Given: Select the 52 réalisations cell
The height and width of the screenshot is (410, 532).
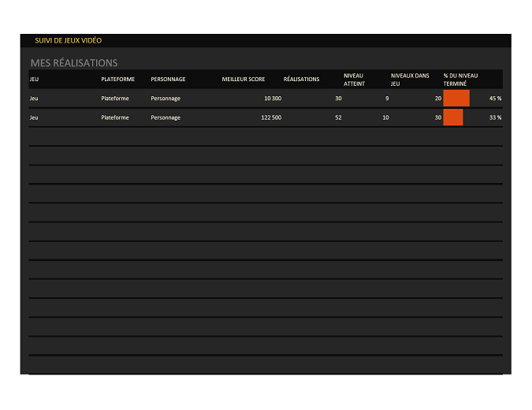Looking at the screenshot, I should tap(338, 117).
